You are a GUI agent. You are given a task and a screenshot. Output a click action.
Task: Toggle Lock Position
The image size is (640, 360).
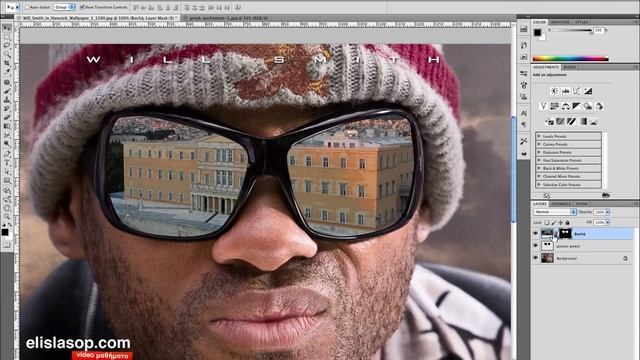(560, 223)
